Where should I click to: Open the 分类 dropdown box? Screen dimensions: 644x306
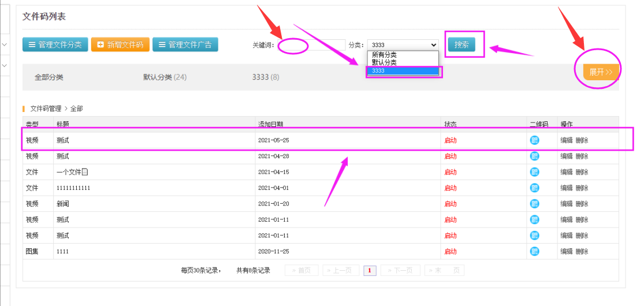click(403, 45)
